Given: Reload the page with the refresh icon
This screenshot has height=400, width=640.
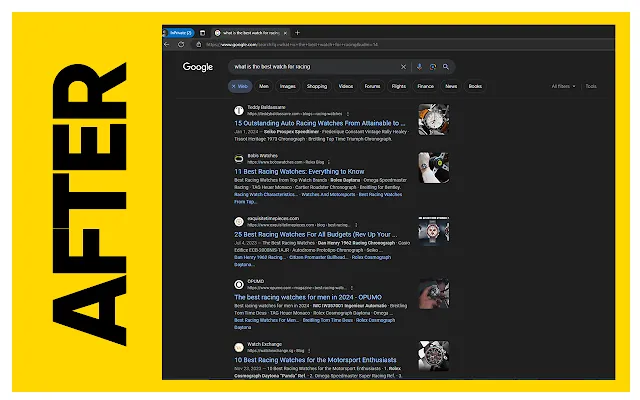Looking at the screenshot, I should click(181, 44).
